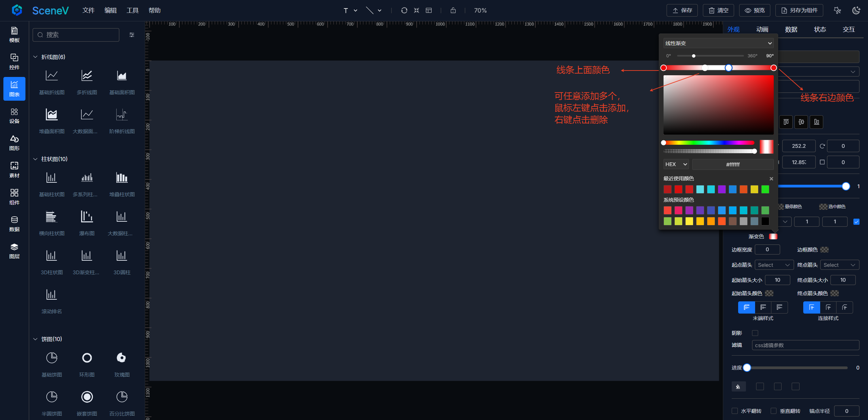Open the 线性渐变 gradient type dropdown
868x420 pixels.
coord(718,43)
